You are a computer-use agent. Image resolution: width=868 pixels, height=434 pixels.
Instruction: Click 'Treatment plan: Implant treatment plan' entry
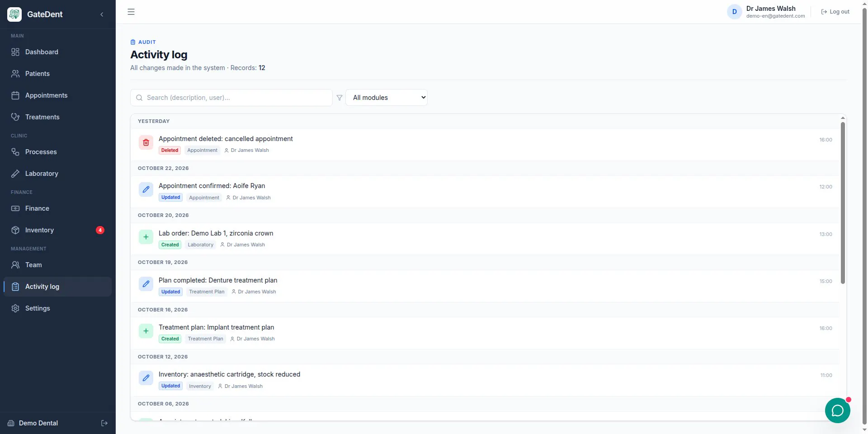(x=216, y=327)
